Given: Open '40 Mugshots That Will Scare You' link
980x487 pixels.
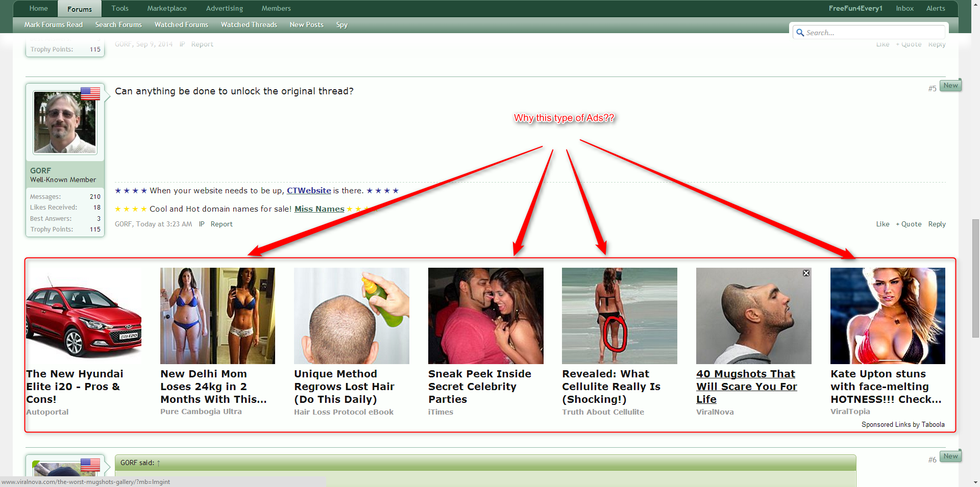Looking at the screenshot, I should (747, 387).
